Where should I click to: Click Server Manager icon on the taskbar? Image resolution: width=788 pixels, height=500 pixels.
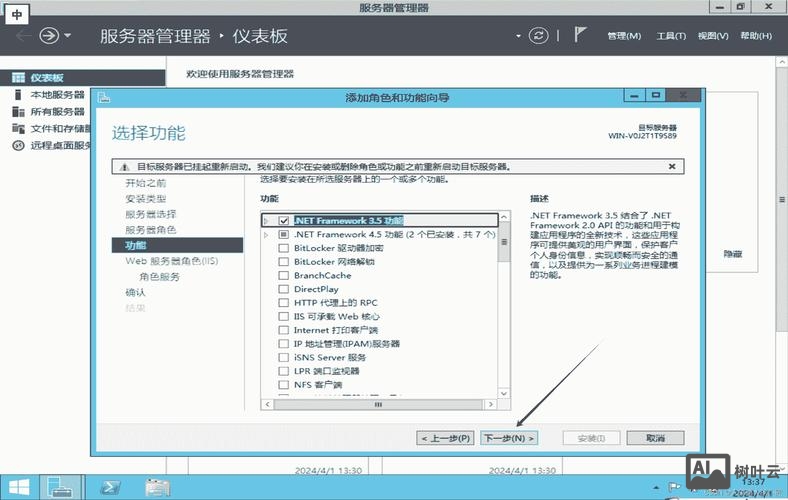pos(60,487)
